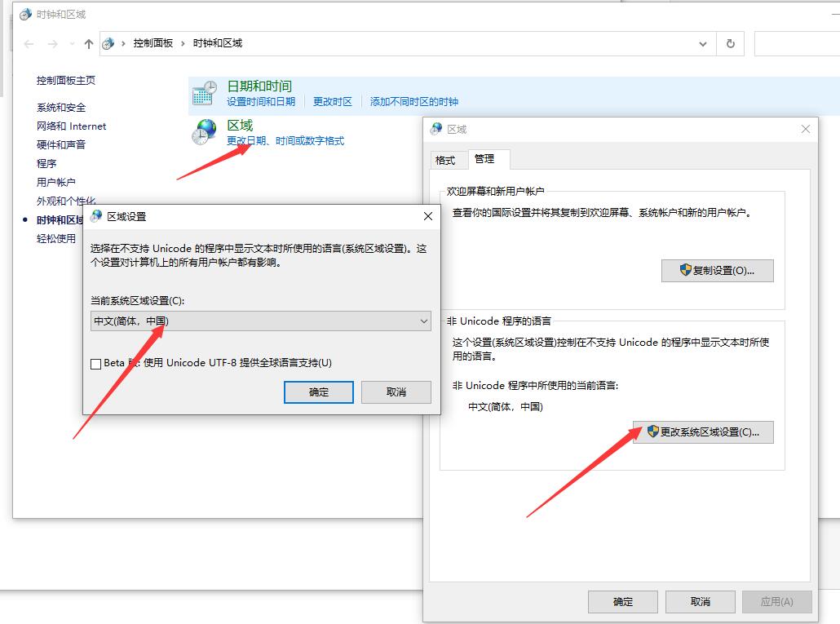Open 系统和安全 category
Screen dimensions: 840x624
(x=61, y=108)
